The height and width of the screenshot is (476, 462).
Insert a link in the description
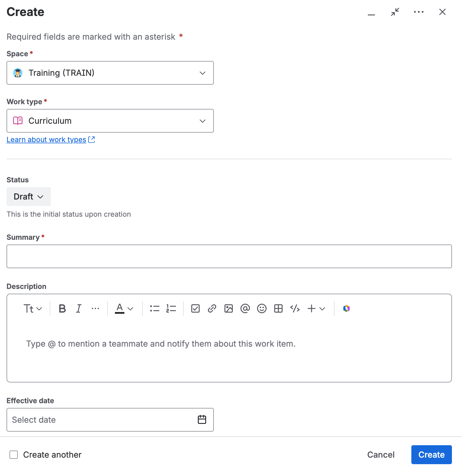(212, 308)
